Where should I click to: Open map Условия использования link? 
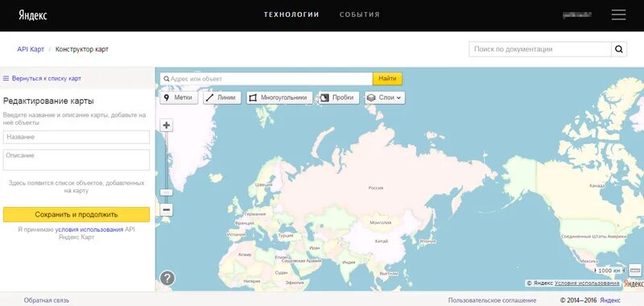point(587,283)
